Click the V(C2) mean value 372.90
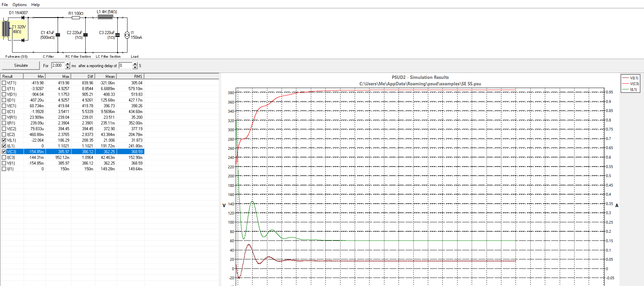The image size is (644, 286). click(109, 128)
